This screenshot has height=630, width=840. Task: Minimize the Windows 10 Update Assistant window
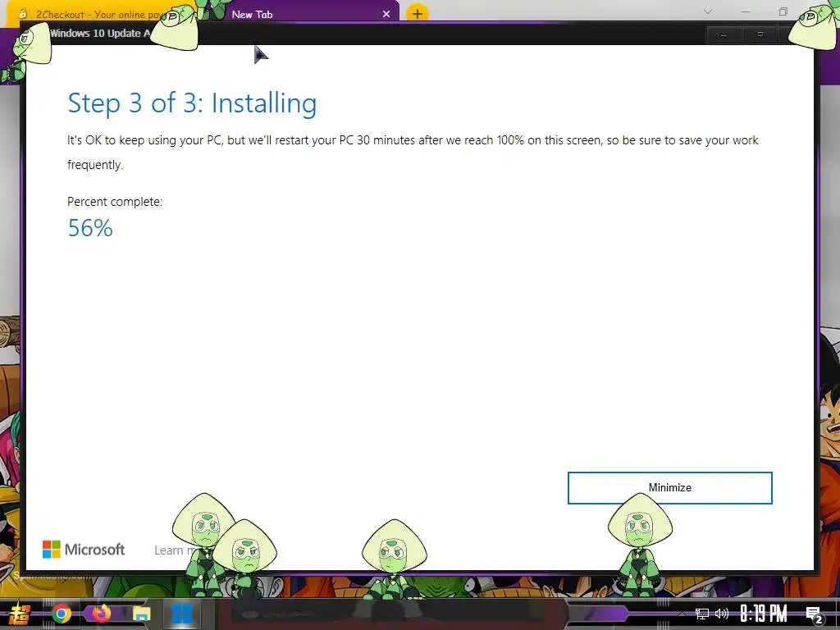click(x=724, y=34)
